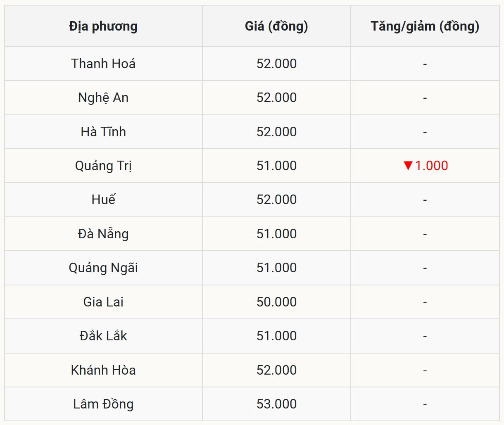
Task: Click the 52.000 price for Thanh Hoá
Action: click(x=276, y=64)
